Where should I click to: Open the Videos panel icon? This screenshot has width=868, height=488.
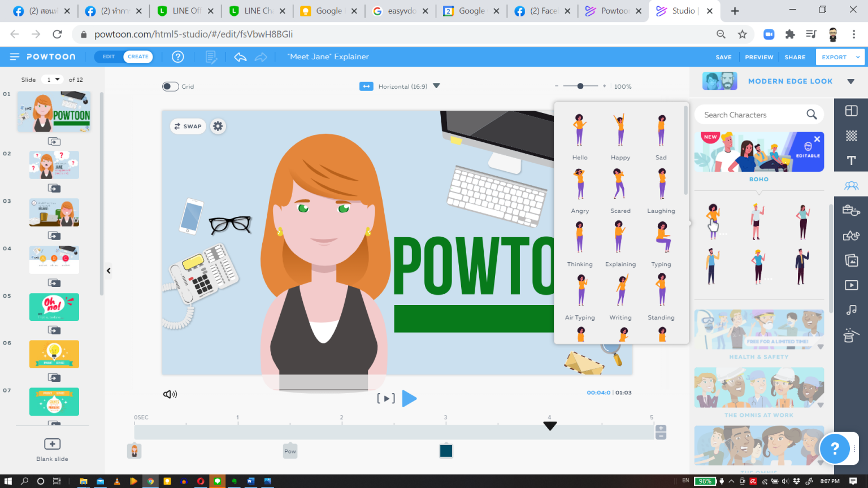pyautogui.click(x=851, y=285)
